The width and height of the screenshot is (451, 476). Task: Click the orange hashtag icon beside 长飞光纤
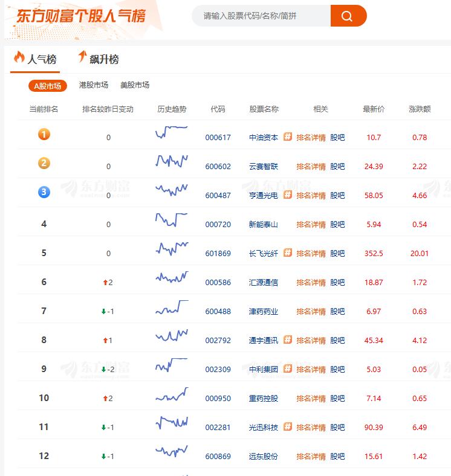(x=288, y=253)
